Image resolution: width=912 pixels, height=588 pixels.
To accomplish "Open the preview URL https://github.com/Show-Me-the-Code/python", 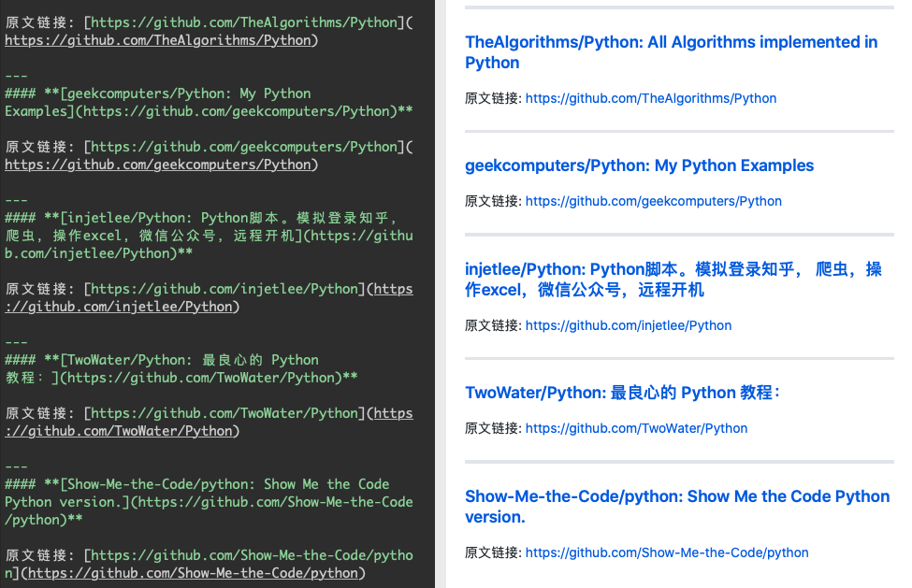I will tap(667, 552).
